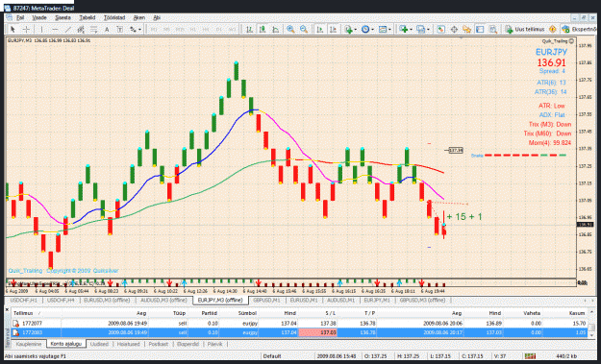Select order row 1772077

click(x=299, y=324)
